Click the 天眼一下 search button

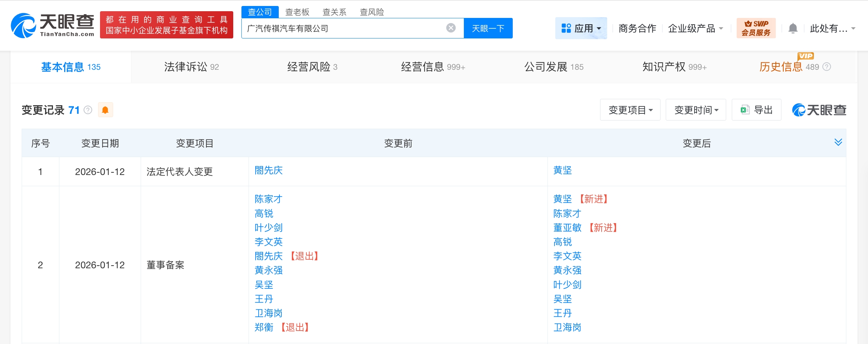tap(488, 28)
